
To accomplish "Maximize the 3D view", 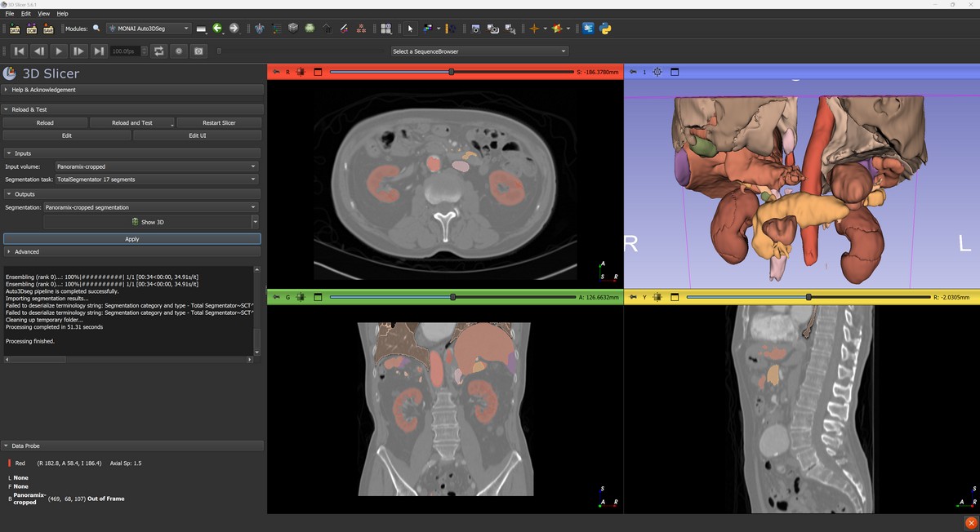I will click(x=675, y=72).
